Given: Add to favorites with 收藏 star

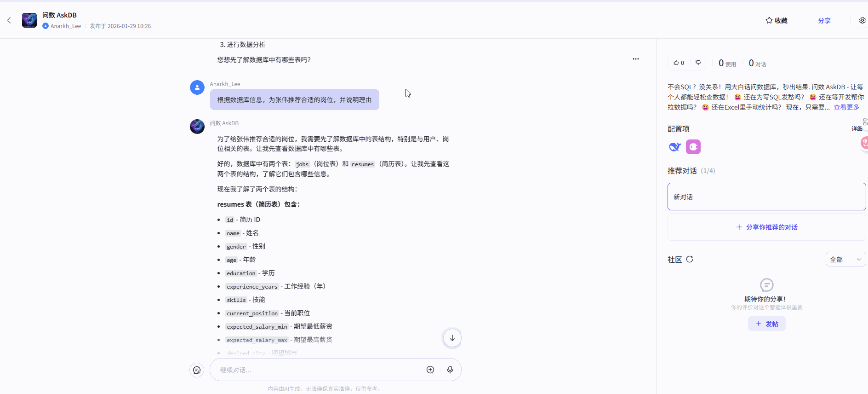Looking at the screenshot, I should coord(777,20).
